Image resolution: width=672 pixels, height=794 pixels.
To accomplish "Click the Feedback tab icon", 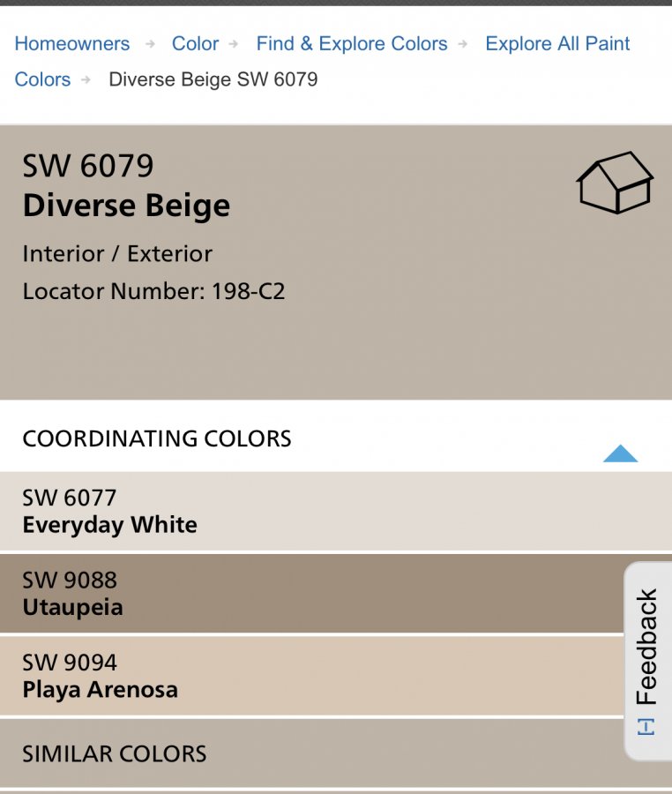I will (646, 727).
